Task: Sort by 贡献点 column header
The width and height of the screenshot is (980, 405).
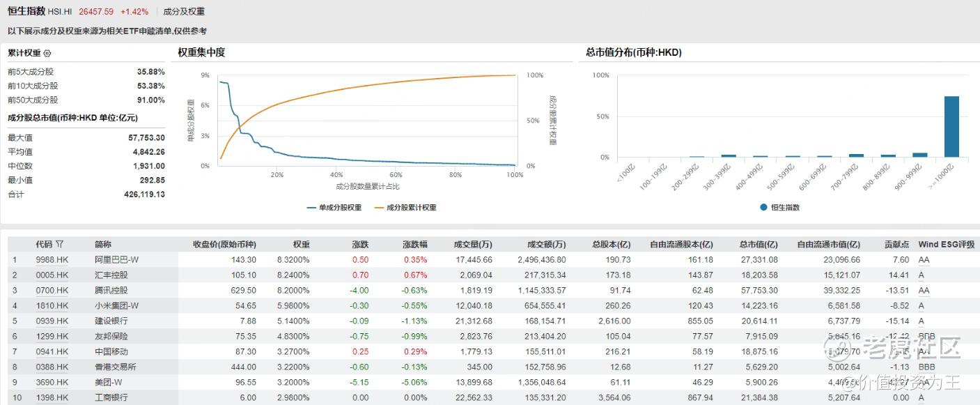Action: coord(896,244)
